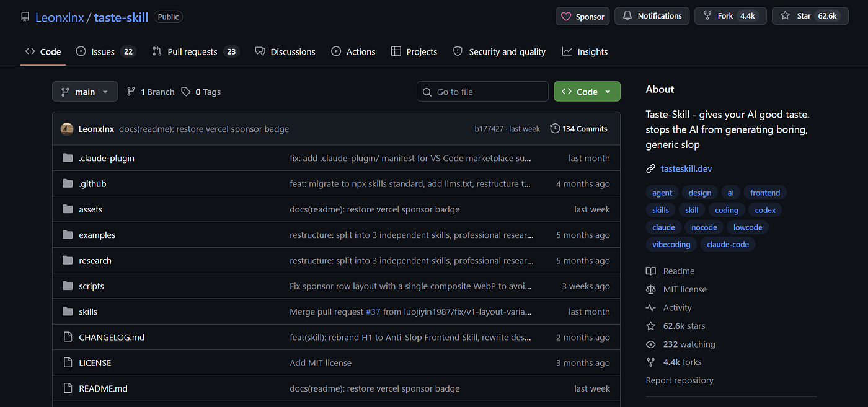
Task: Click the assets folder icon
Action: tap(68, 209)
